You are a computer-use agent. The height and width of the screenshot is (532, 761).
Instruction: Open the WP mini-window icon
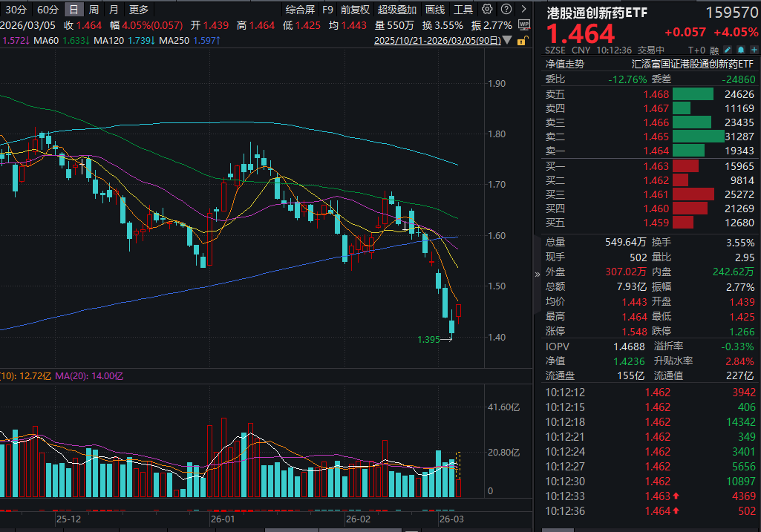tap(523, 24)
